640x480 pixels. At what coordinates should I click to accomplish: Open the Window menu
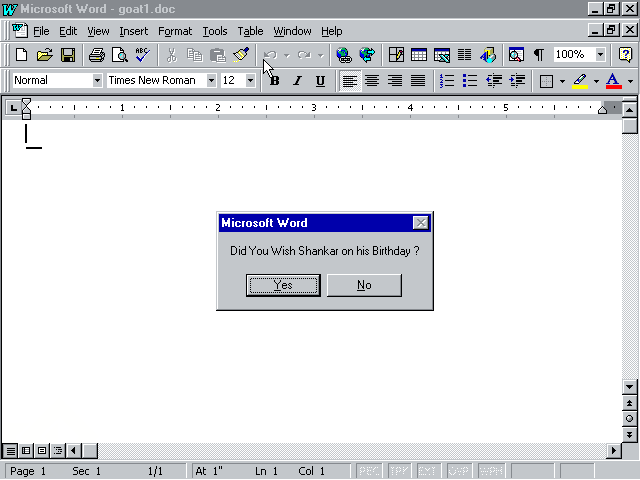pos(292,31)
